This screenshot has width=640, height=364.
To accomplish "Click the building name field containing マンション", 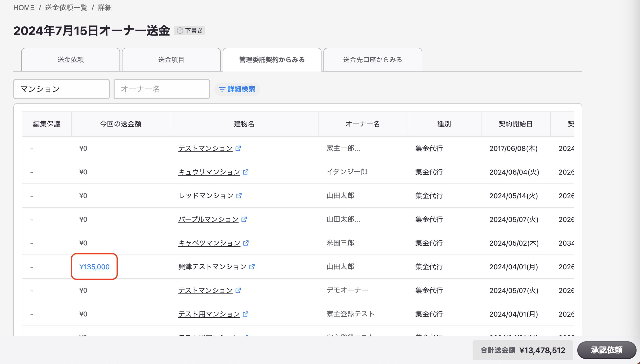I will coord(61,89).
